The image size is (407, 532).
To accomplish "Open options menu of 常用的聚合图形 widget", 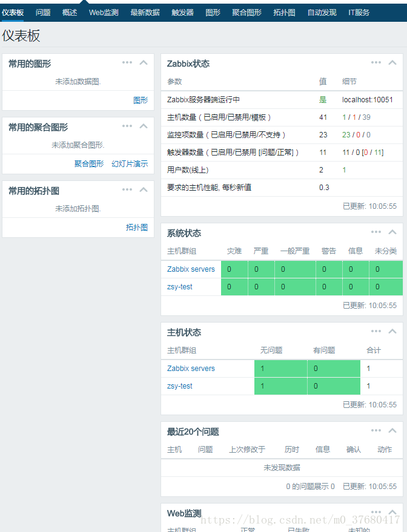I will click(127, 126).
